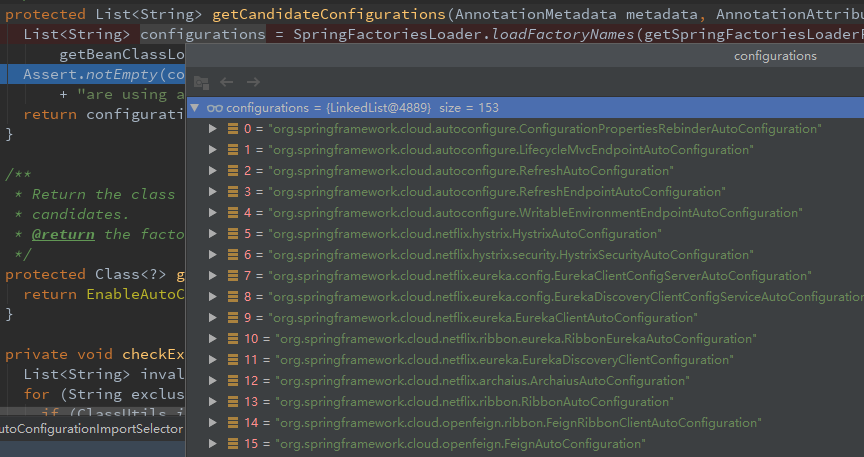Click the field icon of element 10

233,338
